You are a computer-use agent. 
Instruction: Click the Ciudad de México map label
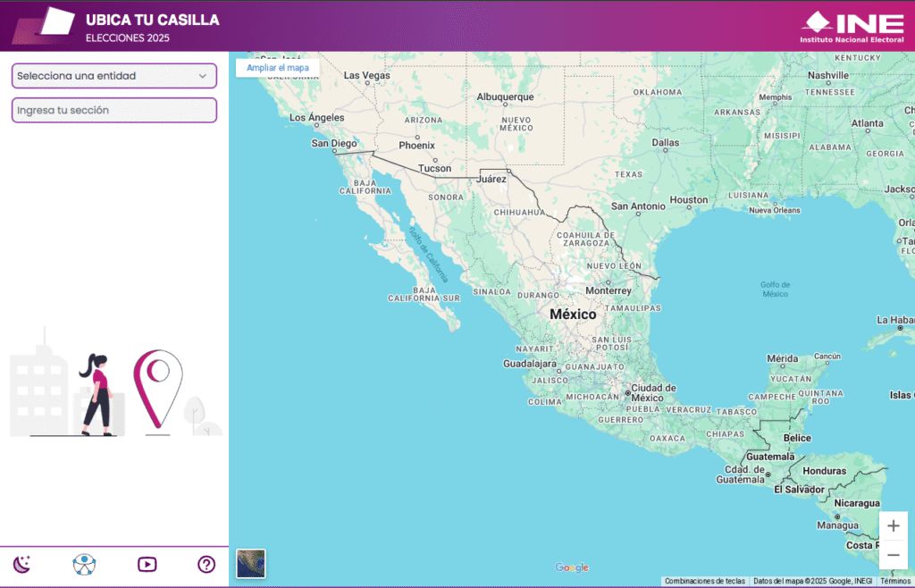pyautogui.click(x=653, y=392)
